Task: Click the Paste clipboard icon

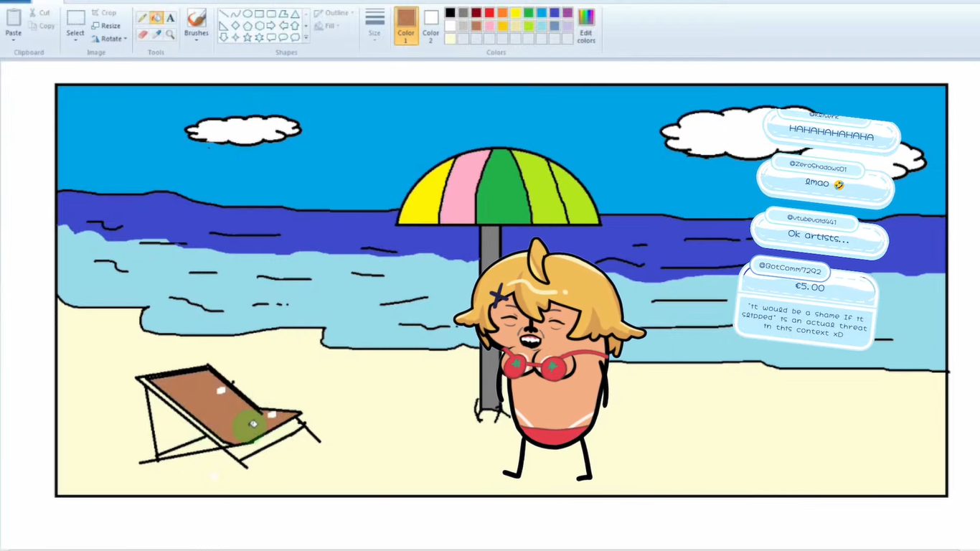Action: coord(14,18)
